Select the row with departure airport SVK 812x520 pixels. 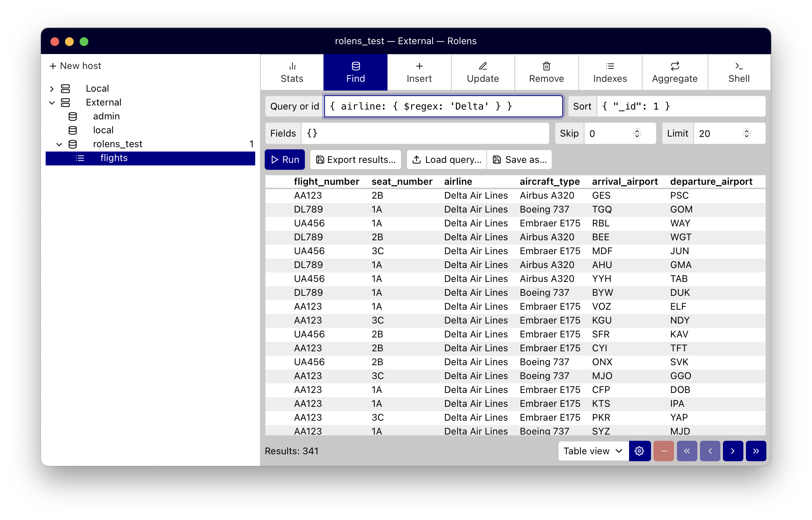[x=515, y=362]
